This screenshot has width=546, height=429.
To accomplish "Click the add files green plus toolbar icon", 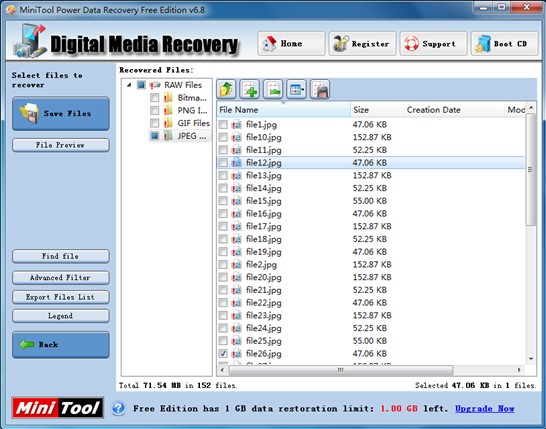I will click(x=249, y=89).
